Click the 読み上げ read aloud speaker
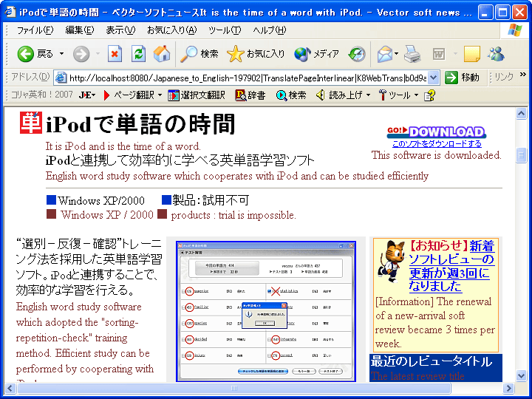The height and width of the screenshot is (399, 532). (x=339, y=95)
